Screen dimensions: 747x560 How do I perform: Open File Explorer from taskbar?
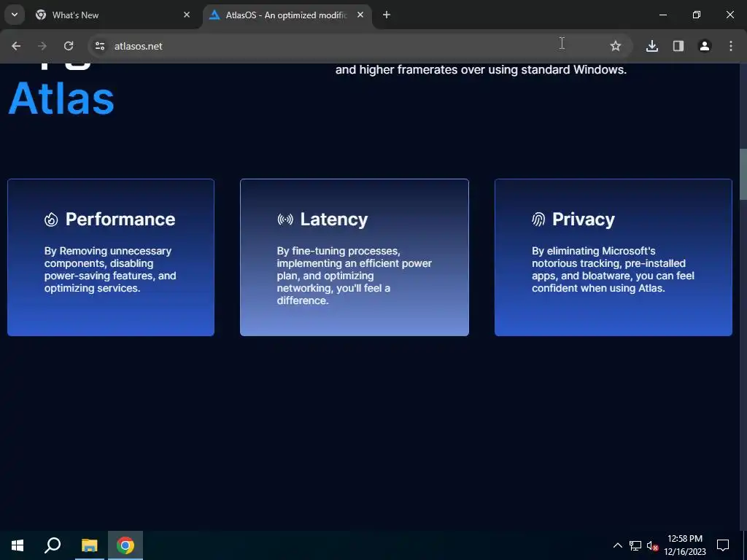(x=89, y=545)
